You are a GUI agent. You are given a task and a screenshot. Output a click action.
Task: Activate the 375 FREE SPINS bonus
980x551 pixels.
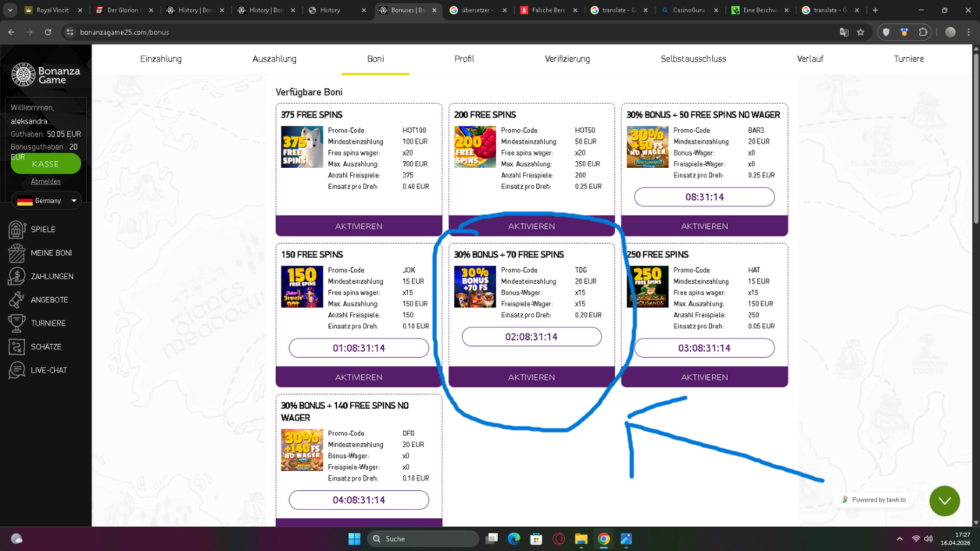click(359, 226)
